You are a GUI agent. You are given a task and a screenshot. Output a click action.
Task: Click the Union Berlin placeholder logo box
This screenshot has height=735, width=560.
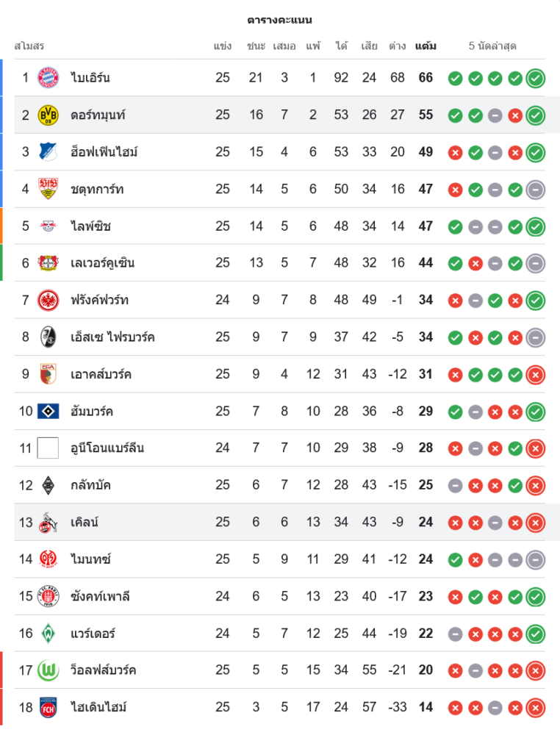point(48,448)
